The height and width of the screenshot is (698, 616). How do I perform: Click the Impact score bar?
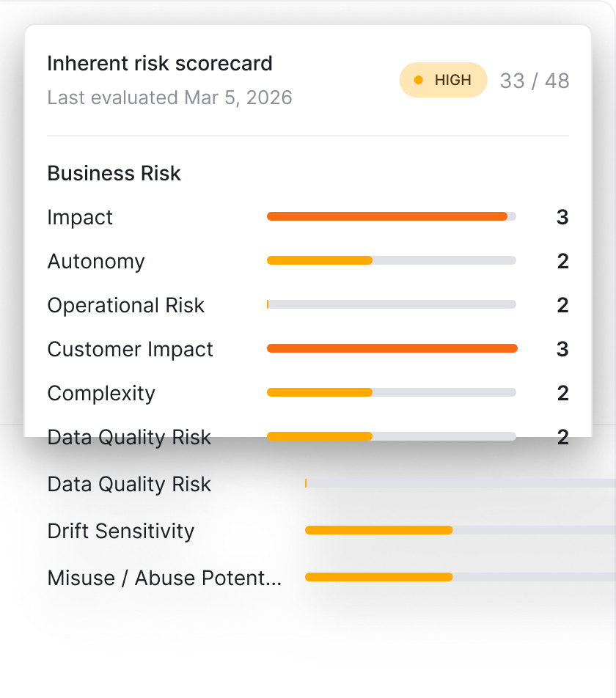coord(391,217)
